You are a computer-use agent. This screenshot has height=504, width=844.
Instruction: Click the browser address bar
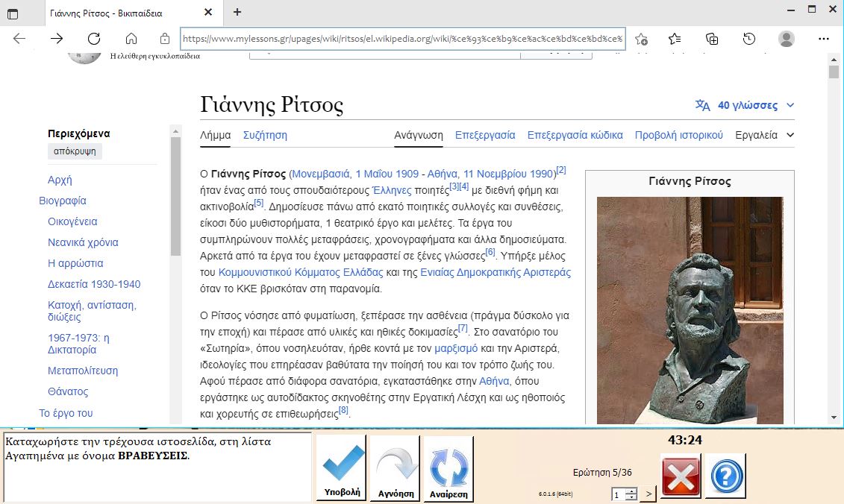pyautogui.click(x=403, y=39)
